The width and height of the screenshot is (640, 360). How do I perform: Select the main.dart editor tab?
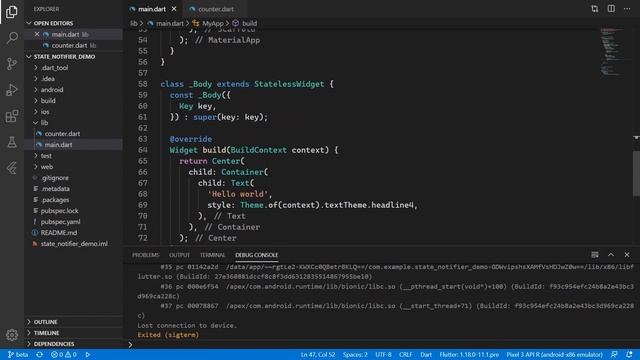[x=152, y=9]
